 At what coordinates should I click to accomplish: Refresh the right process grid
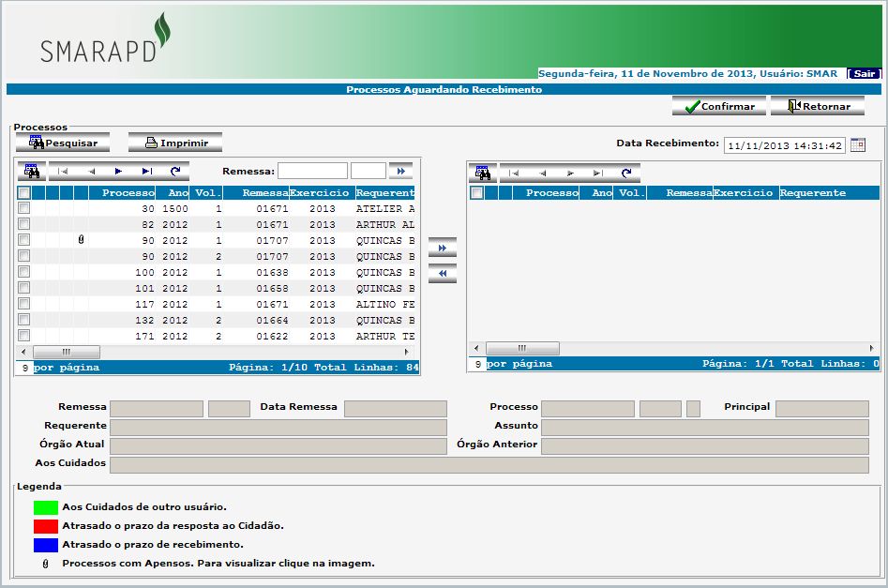point(626,173)
